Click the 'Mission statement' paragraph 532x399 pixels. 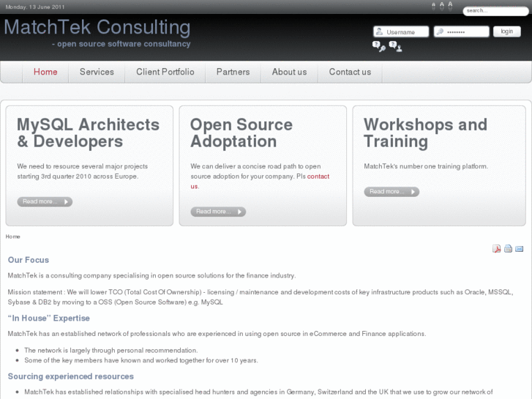point(261,297)
